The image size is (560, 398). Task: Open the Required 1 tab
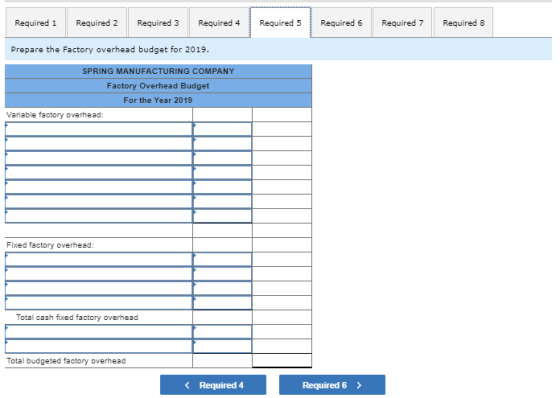tap(35, 23)
